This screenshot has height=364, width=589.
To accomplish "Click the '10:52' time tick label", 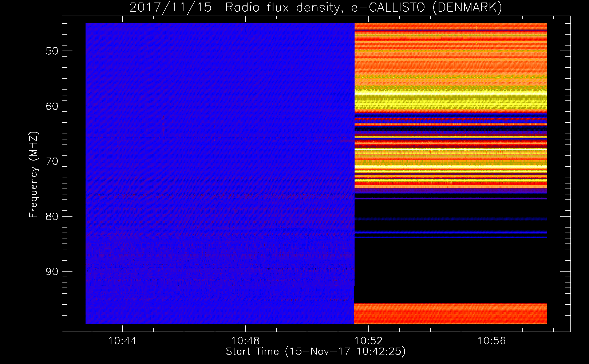I will (369, 341).
